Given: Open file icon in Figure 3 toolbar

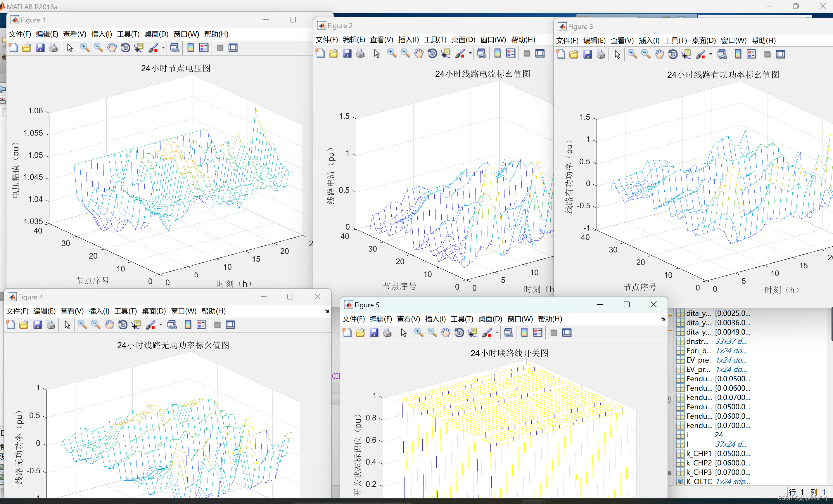Looking at the screenshot, I should tap(574, 54).
